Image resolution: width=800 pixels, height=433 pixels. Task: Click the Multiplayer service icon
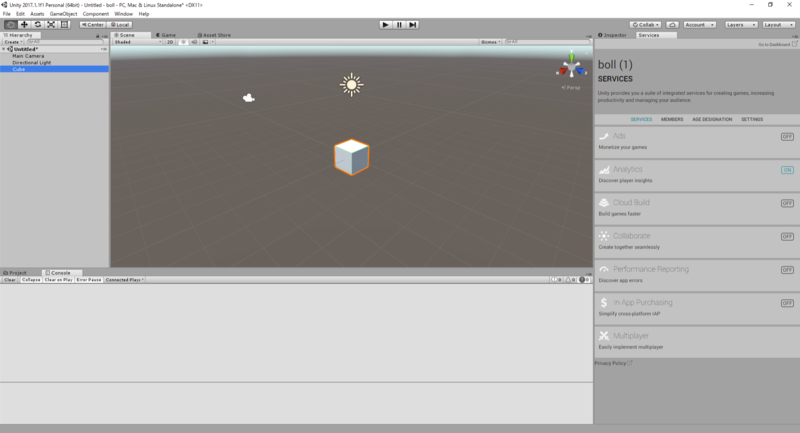604,336
